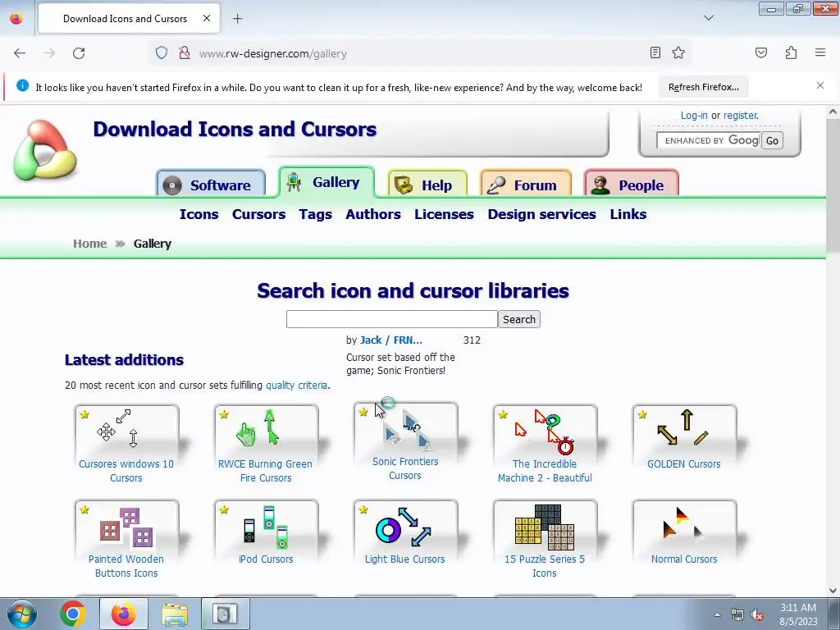This screenshot has width=840, height=630.
Task: Open Firefox hamburger application menu
Action: [819, 52]
